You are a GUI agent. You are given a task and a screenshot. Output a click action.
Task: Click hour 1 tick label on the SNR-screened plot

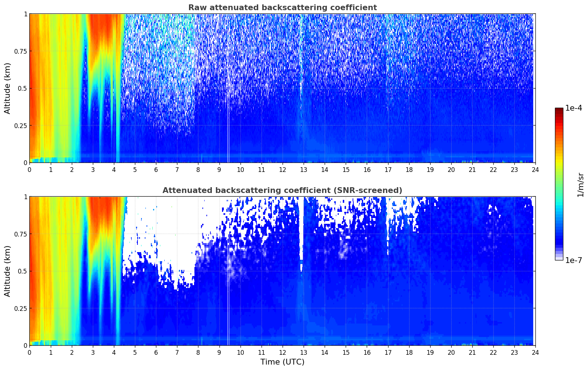[51, 352]
